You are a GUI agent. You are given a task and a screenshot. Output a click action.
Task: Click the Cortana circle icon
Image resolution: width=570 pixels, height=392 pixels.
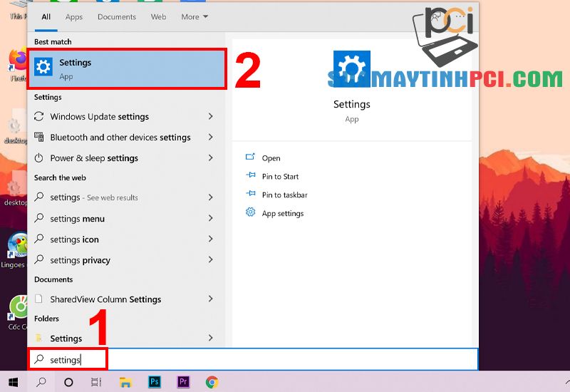tap(68, 382)
